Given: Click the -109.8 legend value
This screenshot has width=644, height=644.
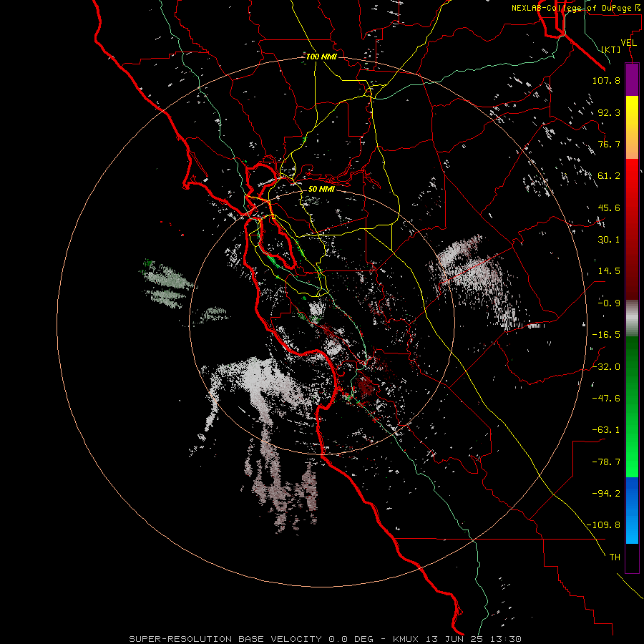Looking at the screenshot, I should click(x=604, y=525).
